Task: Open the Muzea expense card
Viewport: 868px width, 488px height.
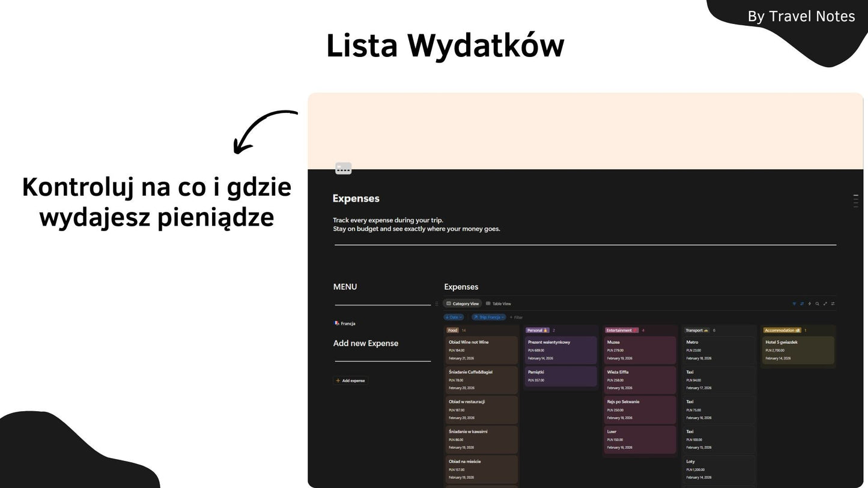Action: pyautogui.click(x=640, y=350)
